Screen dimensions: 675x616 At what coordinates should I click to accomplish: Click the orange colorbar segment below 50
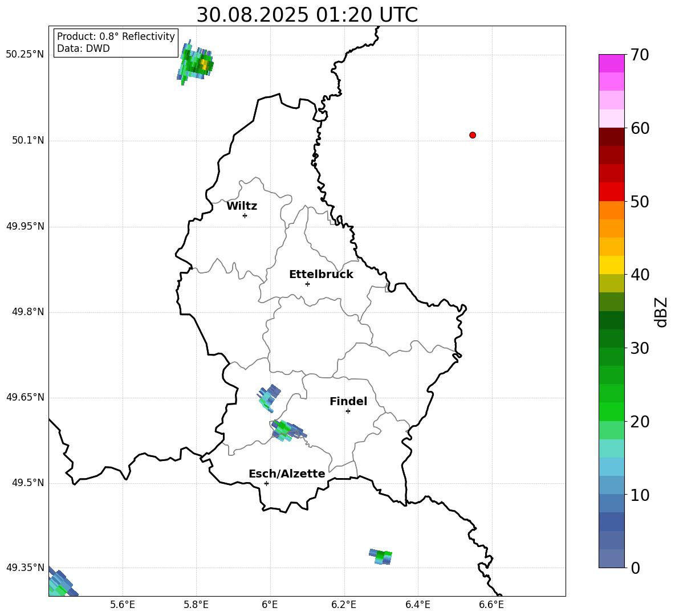[612, 210]
